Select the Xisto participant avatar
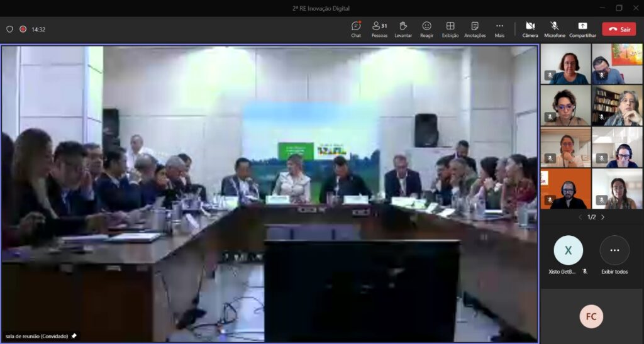Image resolution: width=644 pixels, height=344 pixels. [x=568, y=250]
